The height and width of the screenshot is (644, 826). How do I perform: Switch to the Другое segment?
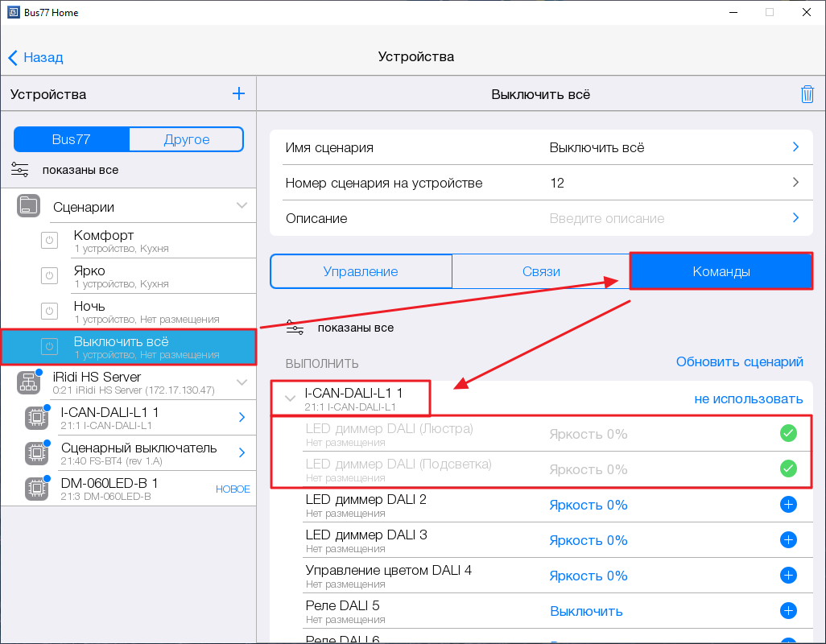tap(186, 139)
